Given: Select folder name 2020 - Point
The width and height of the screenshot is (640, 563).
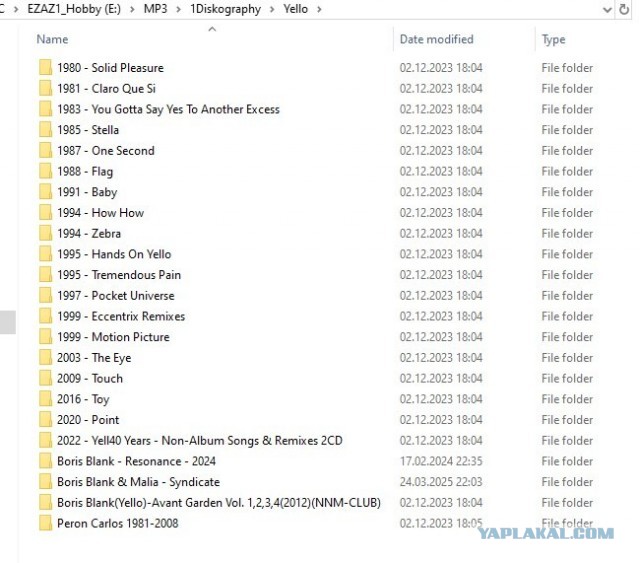Looking at the screenshot, I should point(88,419).
